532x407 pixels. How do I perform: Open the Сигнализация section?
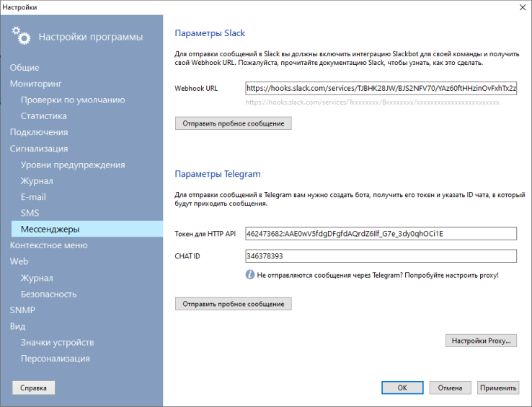(x=39, y=149)
